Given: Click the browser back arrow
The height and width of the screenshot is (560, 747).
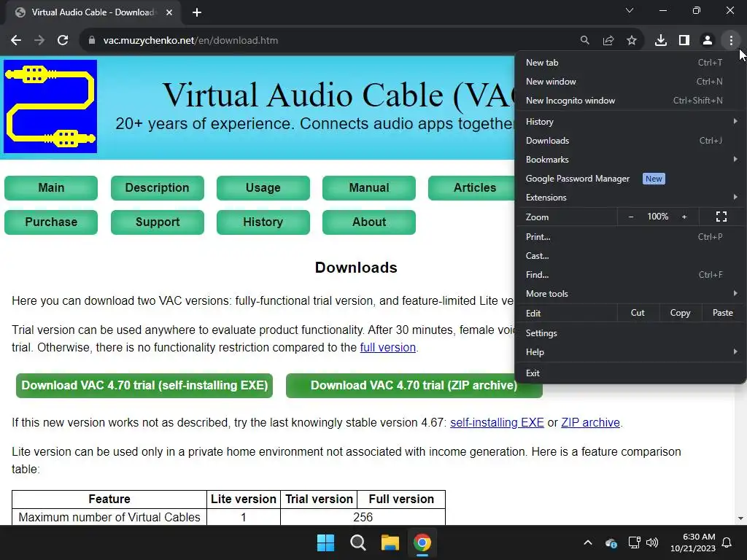Looking at the screenshot, I should 16,41.
